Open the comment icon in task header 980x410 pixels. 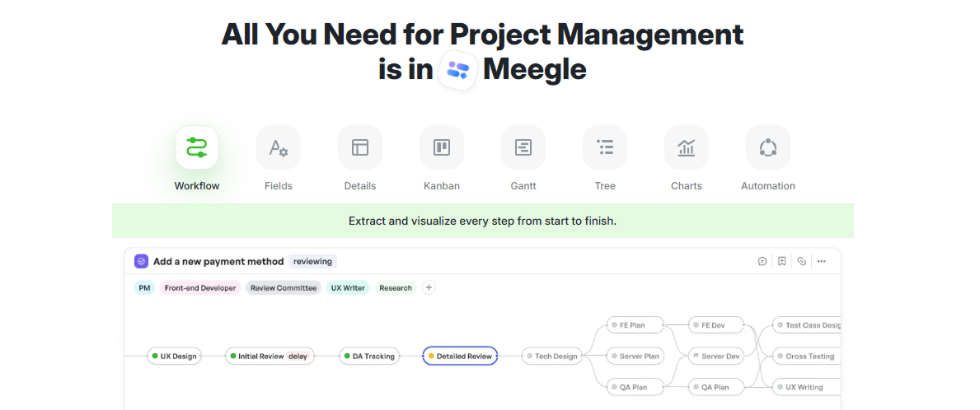(x=762, y=262)
